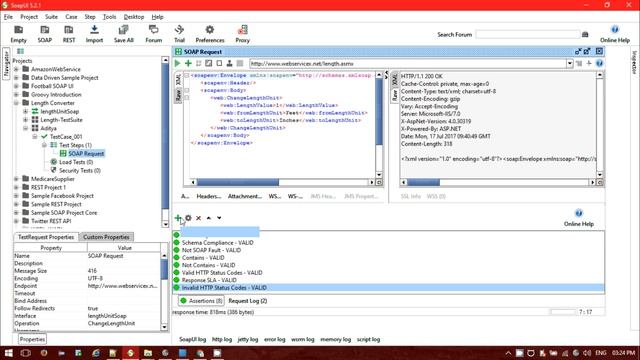Image resolution: width=640 pixels, height=360 pixels.
Task: Expand lengthUnitSoap interface node
Action: click(x=25, y=111)
